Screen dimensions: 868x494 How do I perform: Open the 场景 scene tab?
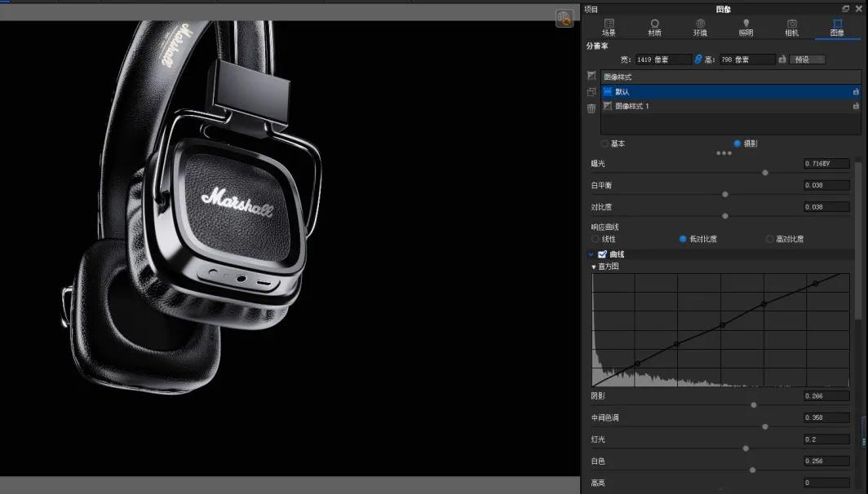[609, 28]
